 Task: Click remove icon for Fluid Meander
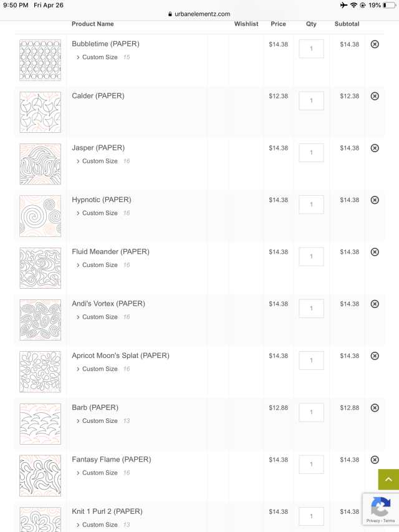point(375,252)
